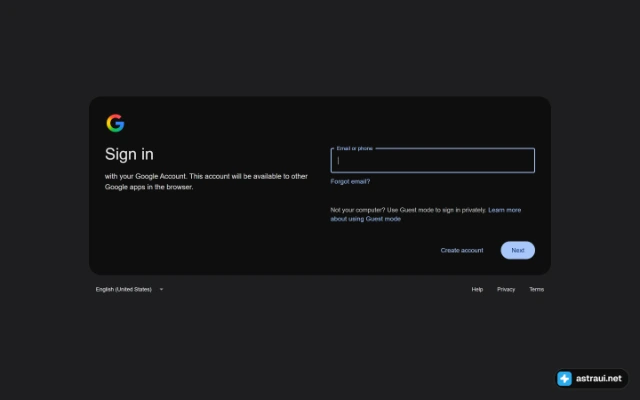Focus the Email or phone field

432,160
